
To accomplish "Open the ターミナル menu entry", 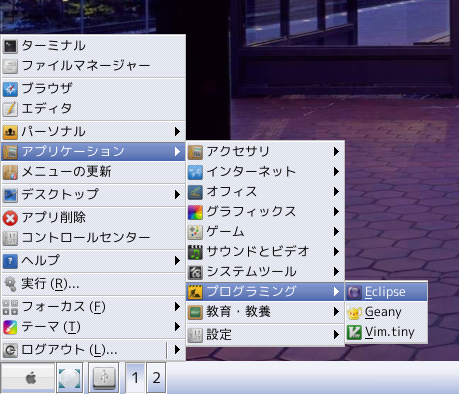I will [x=93, y=46].
